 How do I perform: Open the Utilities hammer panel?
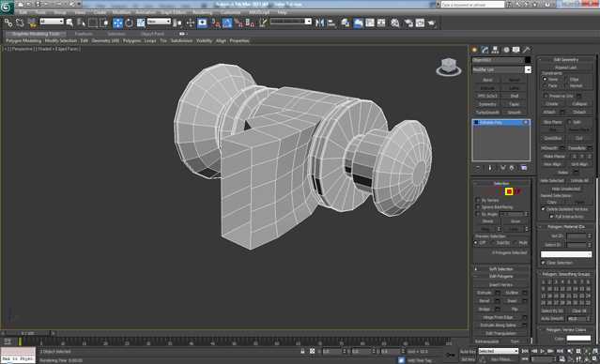click(x=527, y=50)
